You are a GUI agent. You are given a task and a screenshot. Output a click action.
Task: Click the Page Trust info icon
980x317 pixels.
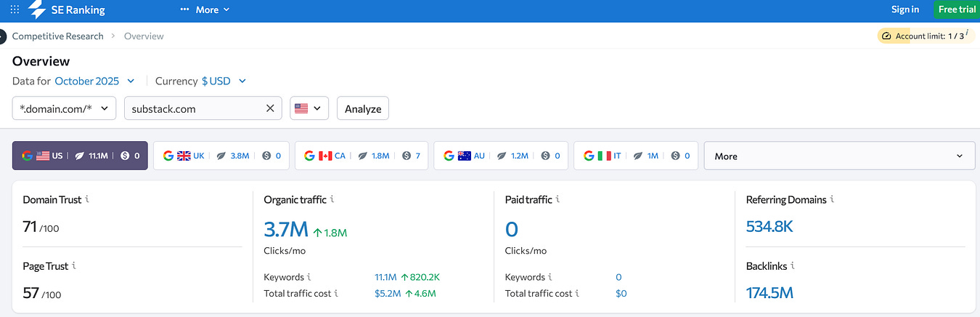74,265
